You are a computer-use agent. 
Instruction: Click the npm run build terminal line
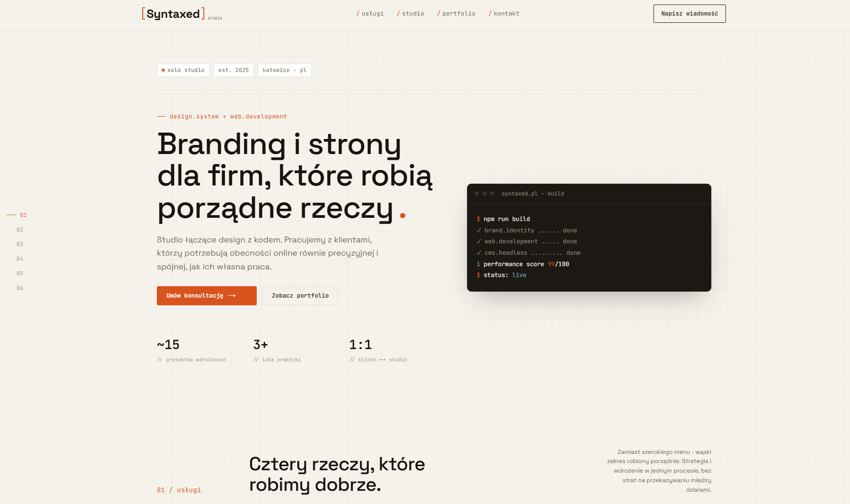coord(503,219)
